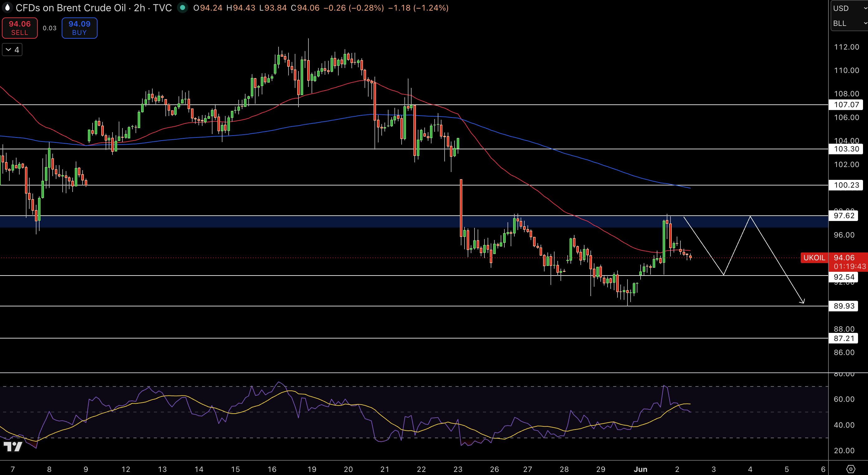Select the 87.21 horizontal line label
Screen dimensions: 868x475
coord(844,338)
